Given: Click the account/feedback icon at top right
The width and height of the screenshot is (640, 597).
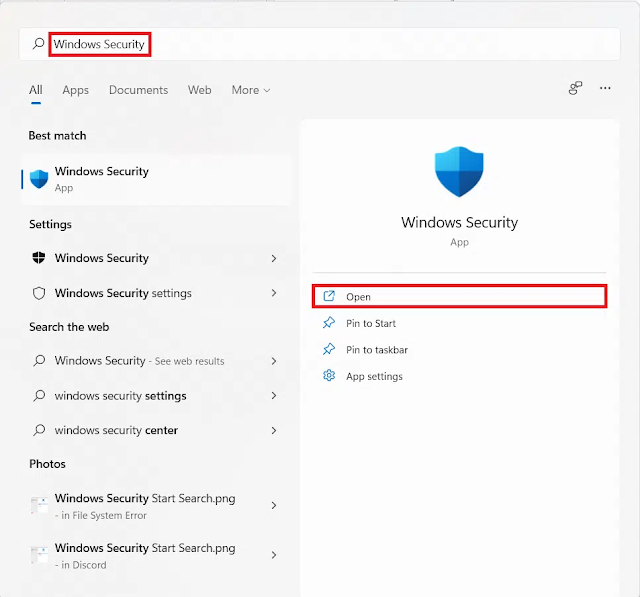Looking at the screenshot, I should 575,88.
